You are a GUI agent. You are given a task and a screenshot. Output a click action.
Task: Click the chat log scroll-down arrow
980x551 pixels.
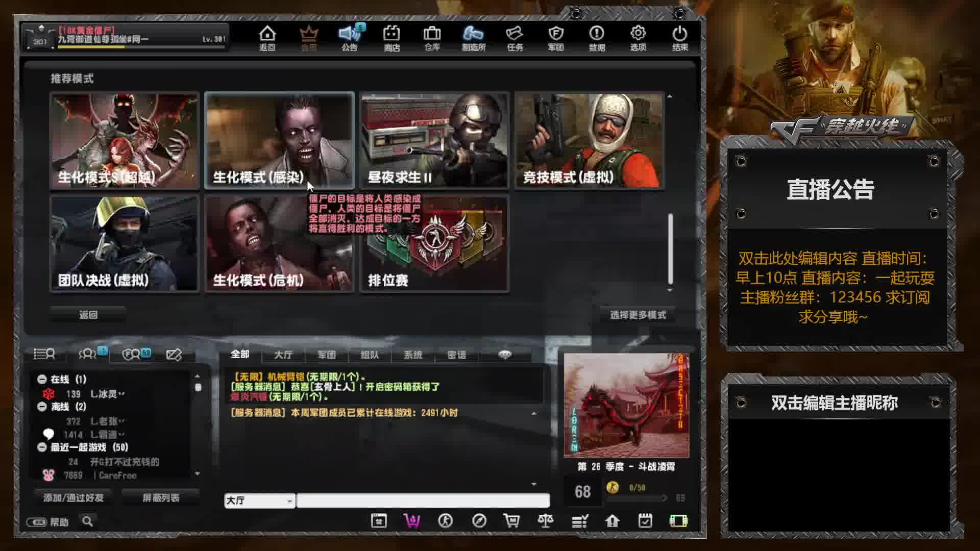[534, 484]
